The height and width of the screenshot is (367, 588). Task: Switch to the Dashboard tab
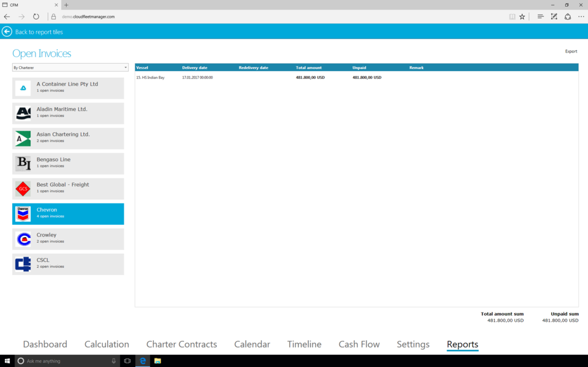[x=45, y=344]
